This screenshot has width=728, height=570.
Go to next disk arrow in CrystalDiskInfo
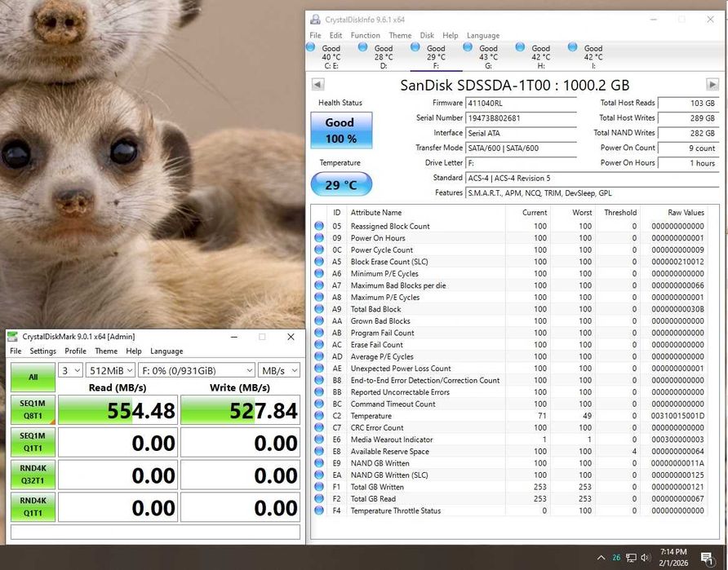[712, 85]
